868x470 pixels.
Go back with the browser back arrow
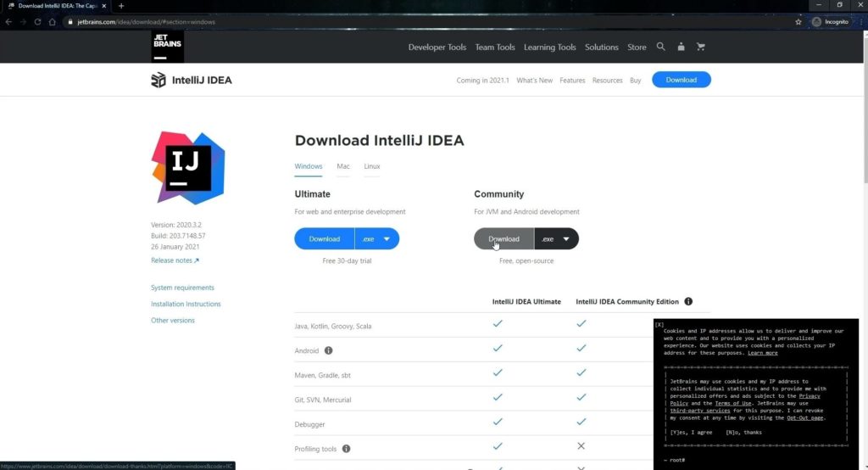click(8, 21)
